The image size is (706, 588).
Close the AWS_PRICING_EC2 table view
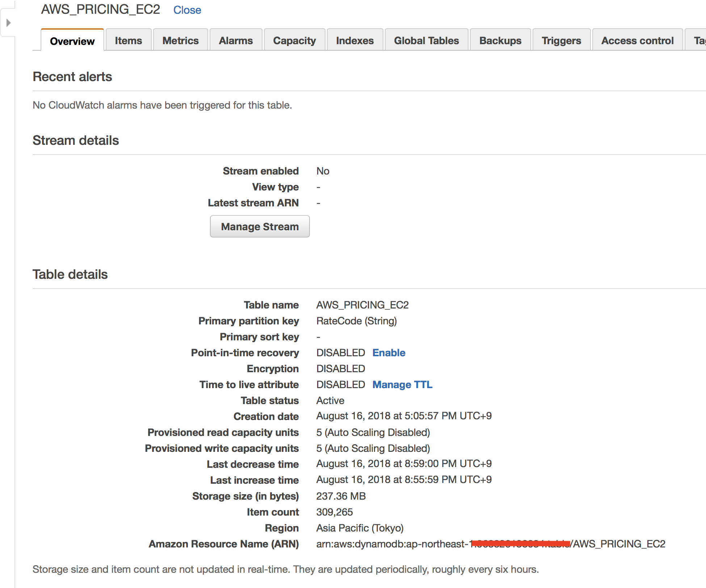[x=187, y=10]
